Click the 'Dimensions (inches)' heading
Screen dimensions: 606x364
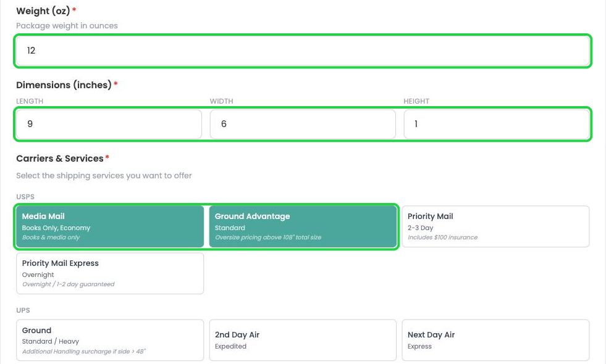[64, 85]
